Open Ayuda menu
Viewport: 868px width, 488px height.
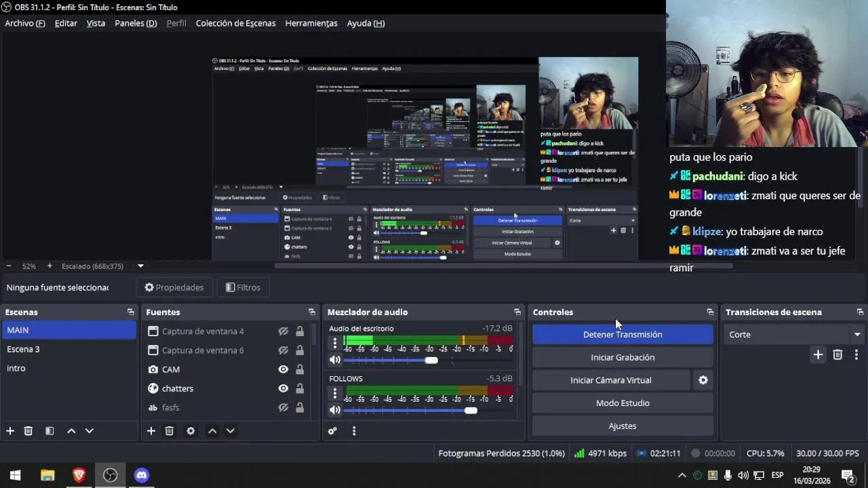pyautogui.click(x=366, y=23)
